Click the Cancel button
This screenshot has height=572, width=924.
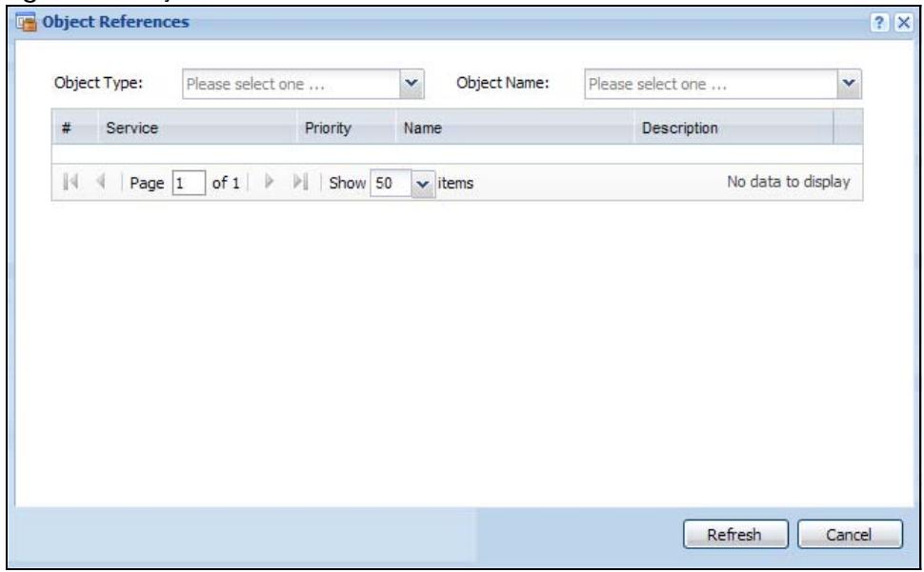850,534
